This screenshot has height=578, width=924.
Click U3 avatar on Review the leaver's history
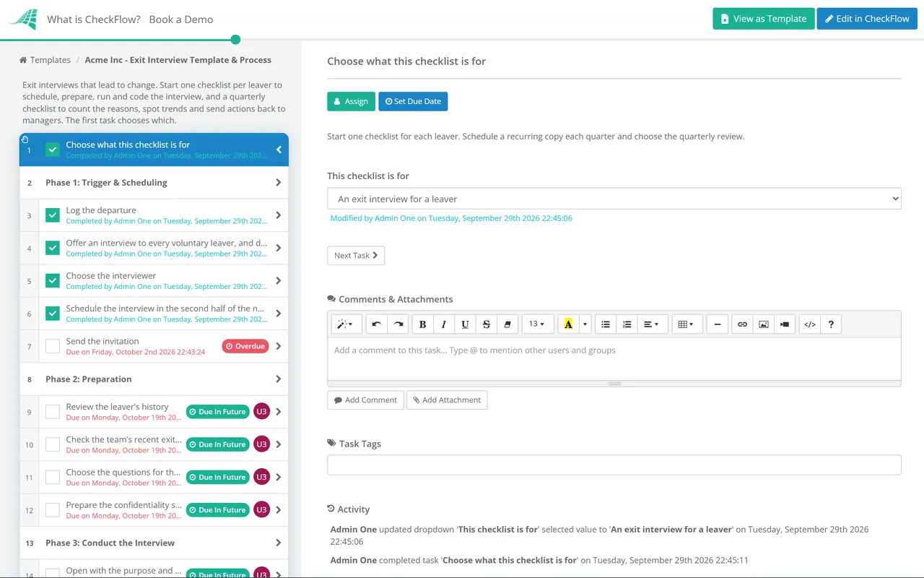point(261,412)
